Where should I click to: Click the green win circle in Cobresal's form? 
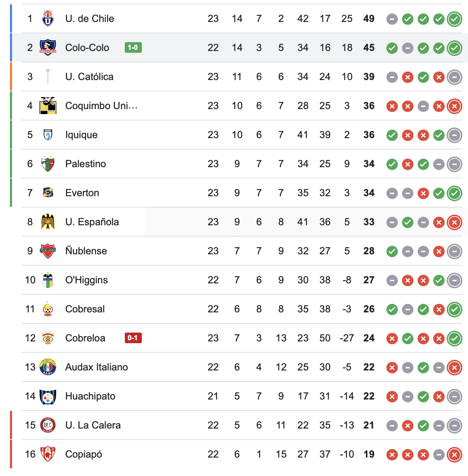[x=392, y=309]
